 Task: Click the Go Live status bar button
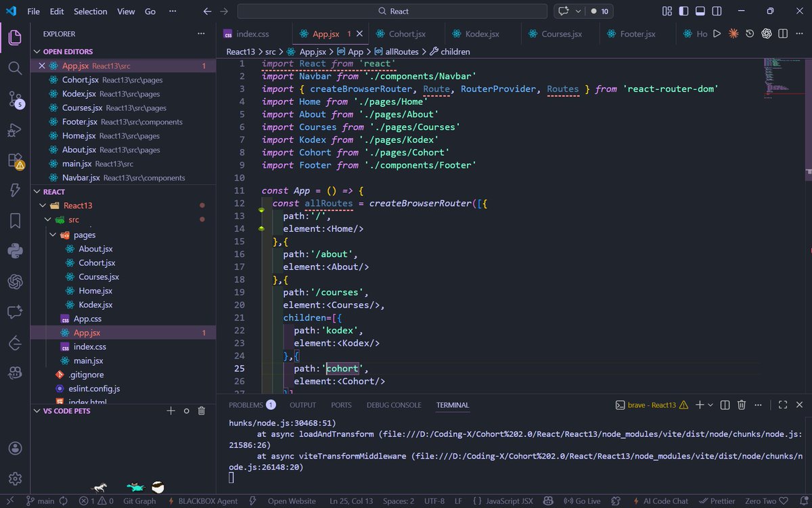(582, 501)
